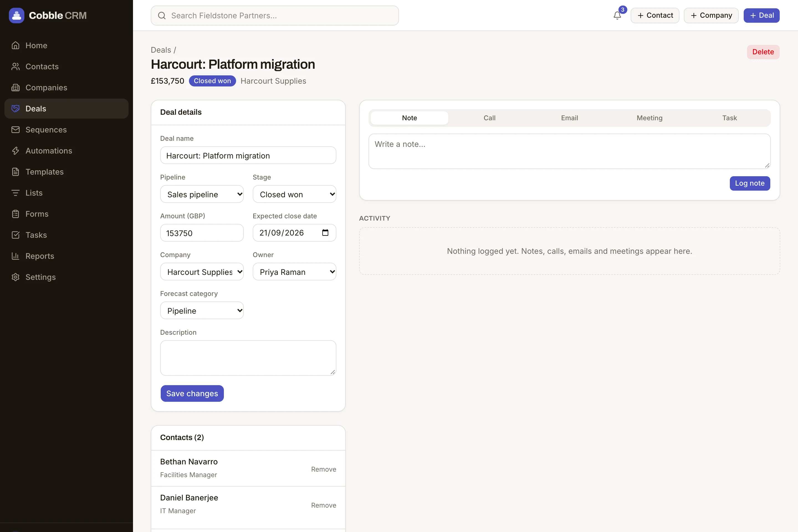Click the search magnifier icon
798x532 pixels.
coord(162,15)
